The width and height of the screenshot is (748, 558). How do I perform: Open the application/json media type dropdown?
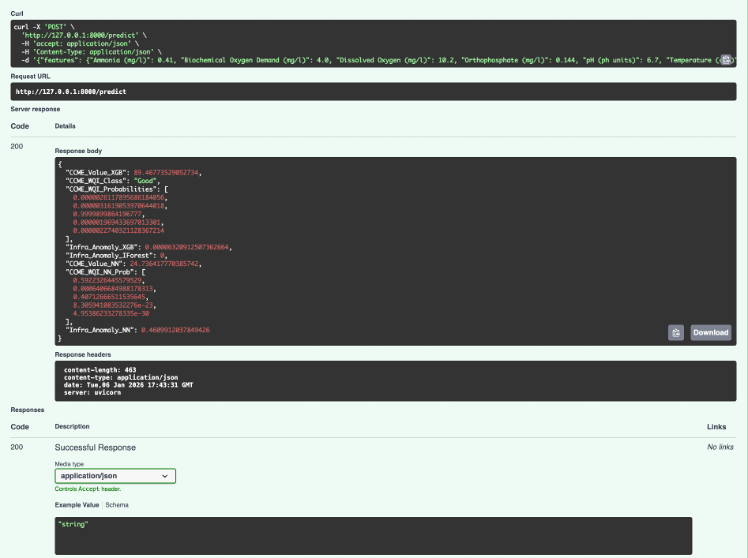[115, 476]
